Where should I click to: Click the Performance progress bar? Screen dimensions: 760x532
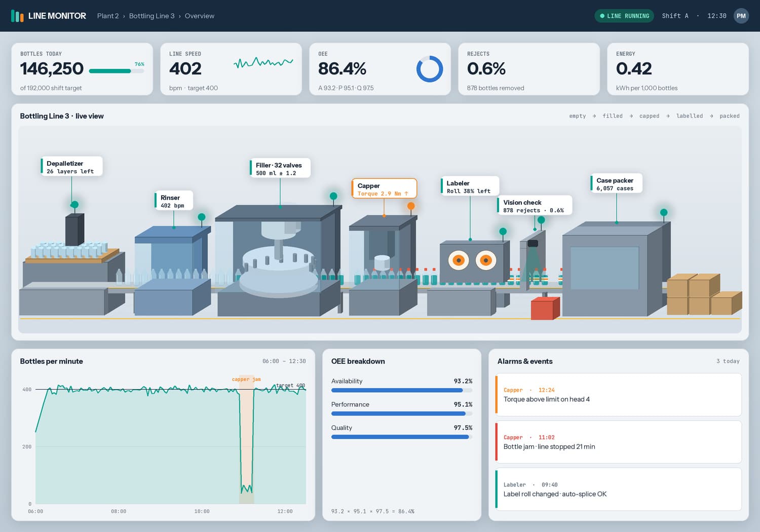tap(402, 413)
